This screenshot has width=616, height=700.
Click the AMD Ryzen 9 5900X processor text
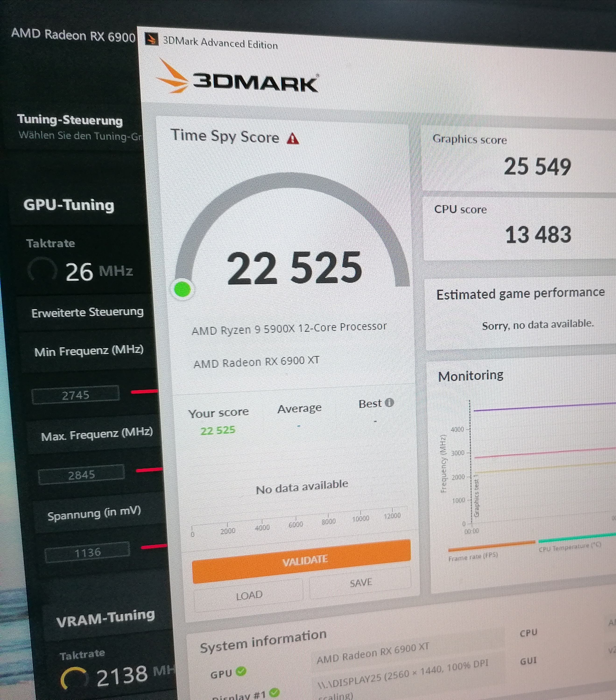click(289, 329)
